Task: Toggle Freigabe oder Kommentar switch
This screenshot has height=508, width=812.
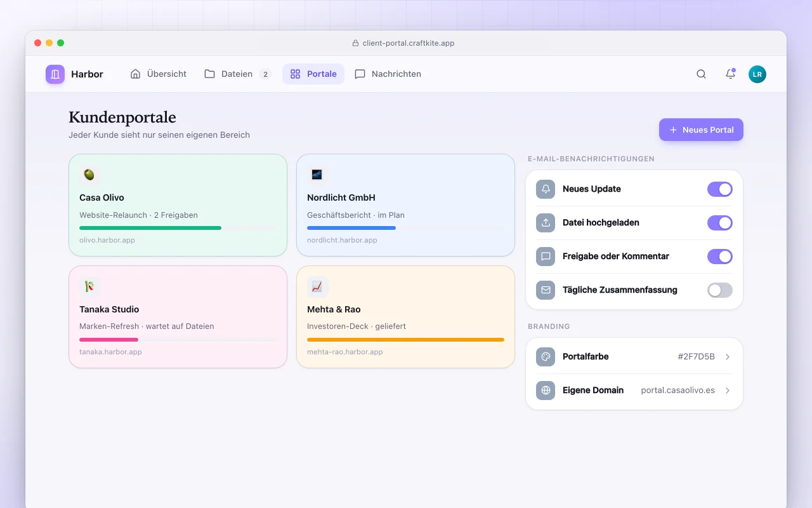Action: [720, 257]
